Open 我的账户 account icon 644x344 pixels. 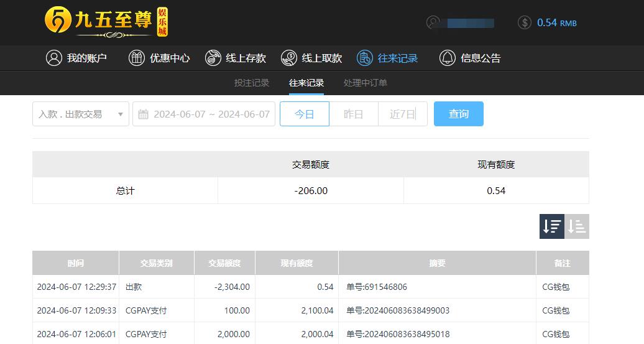(x=54, y=58)
